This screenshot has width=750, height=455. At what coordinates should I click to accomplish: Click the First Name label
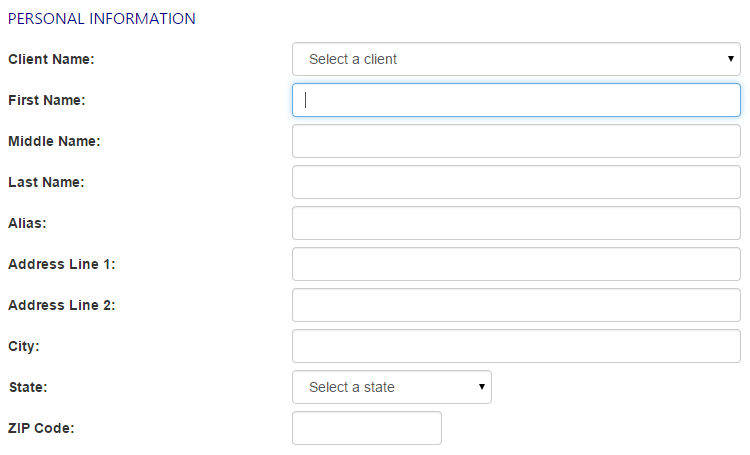click(46, 100)
